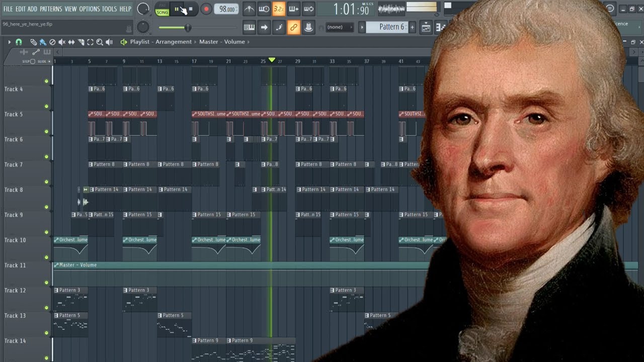
Task: Toggle the playlist view icon right of Pattern plus
Action: (426, 28)
